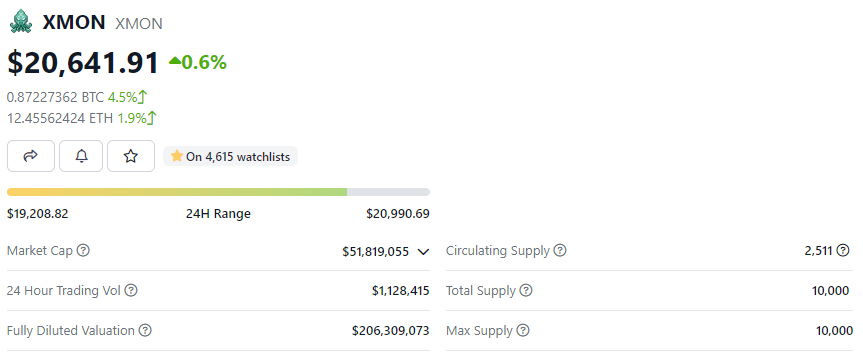The image size is (863, 362).
Task: Click the $51,819,055 market cap value
Action: point(376,251)
